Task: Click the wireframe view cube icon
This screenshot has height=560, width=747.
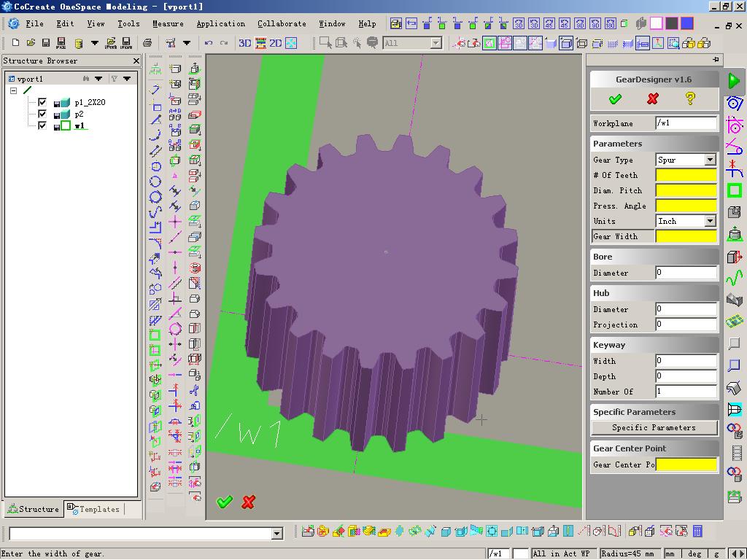Action: pyautogui.click(x=581, y=43)
